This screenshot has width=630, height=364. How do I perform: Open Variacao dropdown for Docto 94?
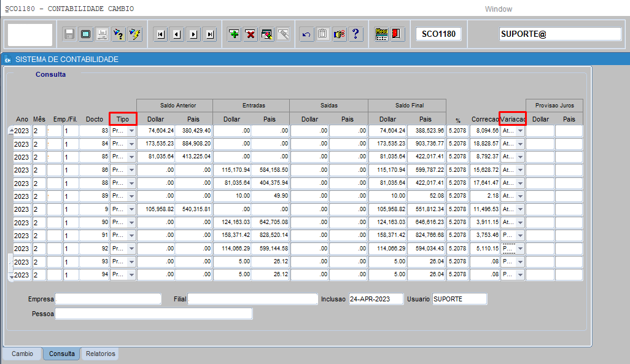(520, 275)
